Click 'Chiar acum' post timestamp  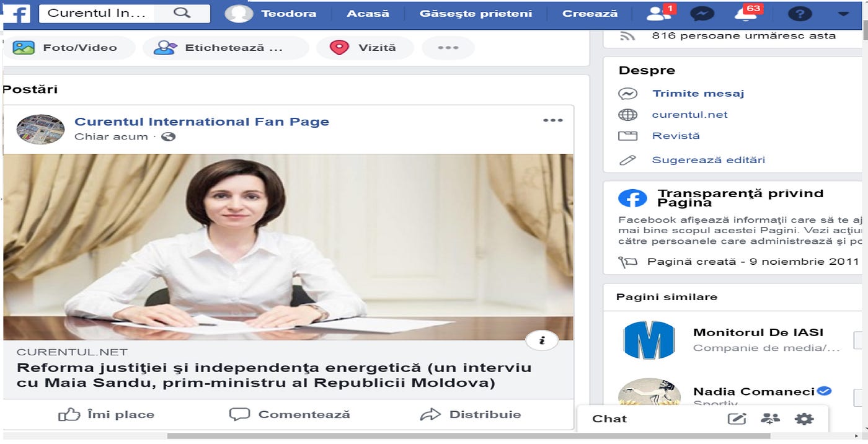[111, 136]
